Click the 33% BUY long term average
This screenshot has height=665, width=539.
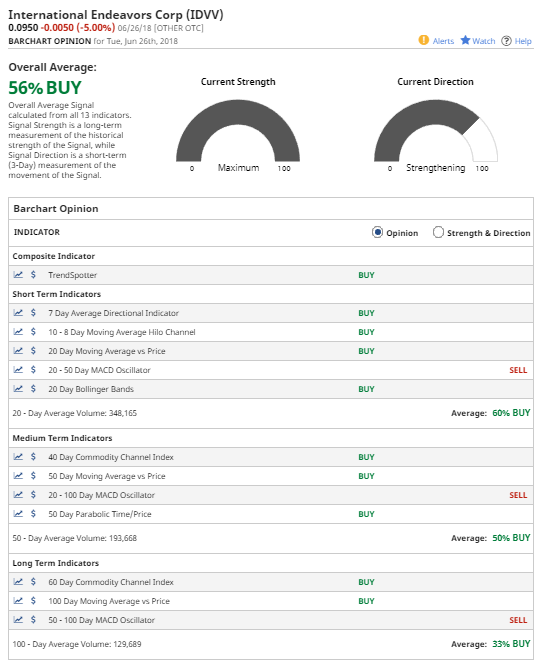point(511,644)
